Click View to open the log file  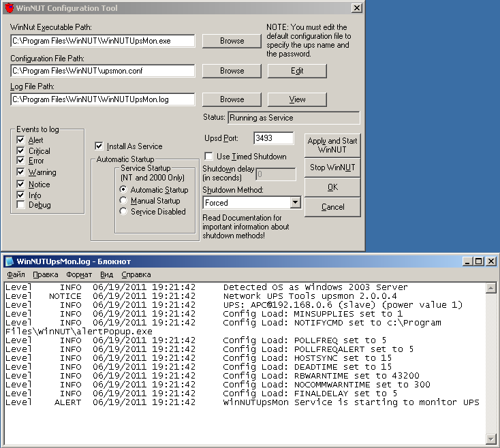[297, 99]
